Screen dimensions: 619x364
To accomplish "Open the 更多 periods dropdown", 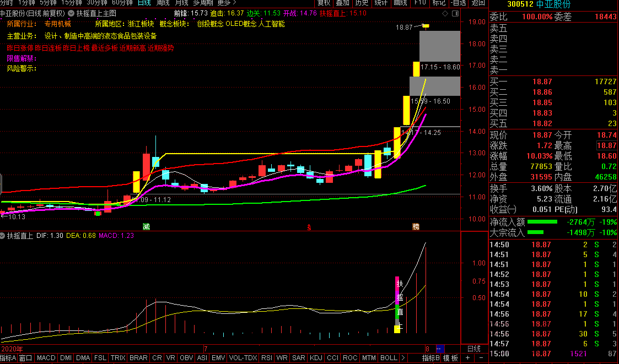I will coord(227,3).
